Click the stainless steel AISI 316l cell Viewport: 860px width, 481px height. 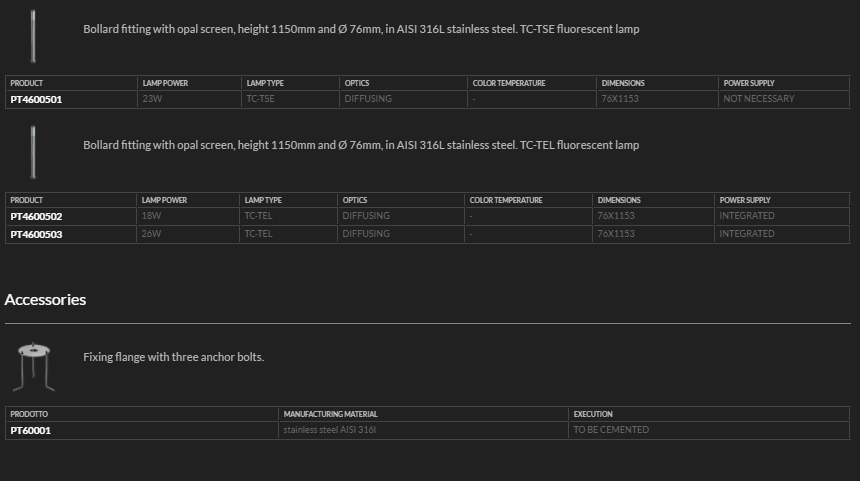[x=329, y=430]
